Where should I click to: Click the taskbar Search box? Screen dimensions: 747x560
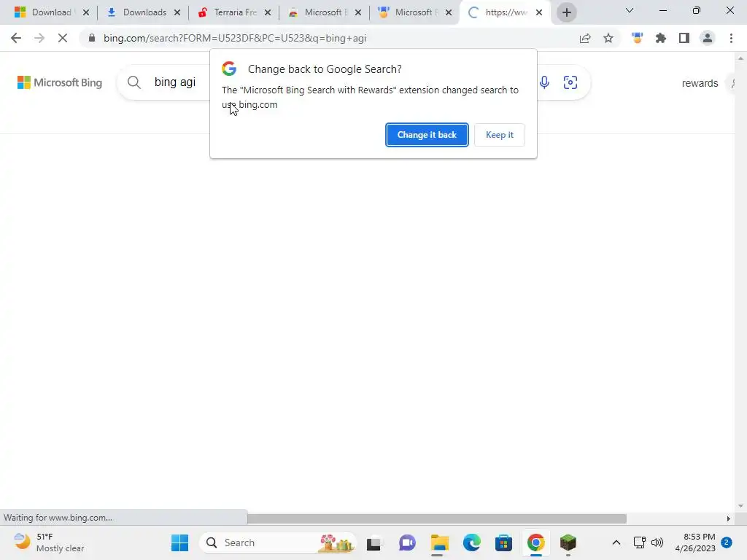277,542
